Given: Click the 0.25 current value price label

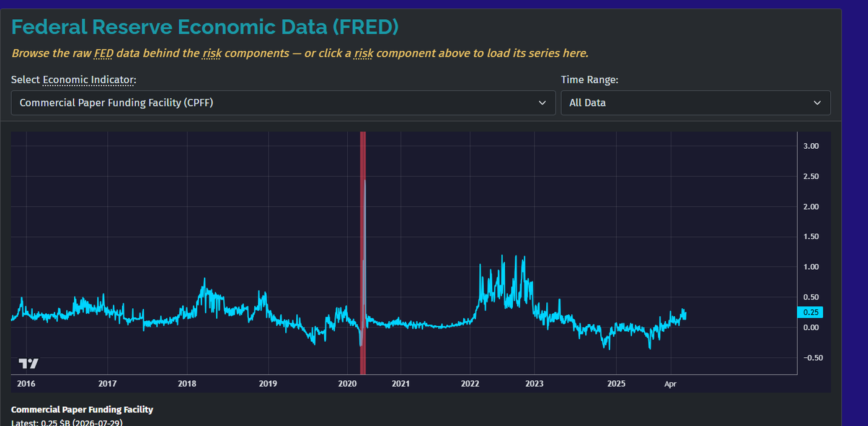Looking at the screenshot, I should (810, 313).
